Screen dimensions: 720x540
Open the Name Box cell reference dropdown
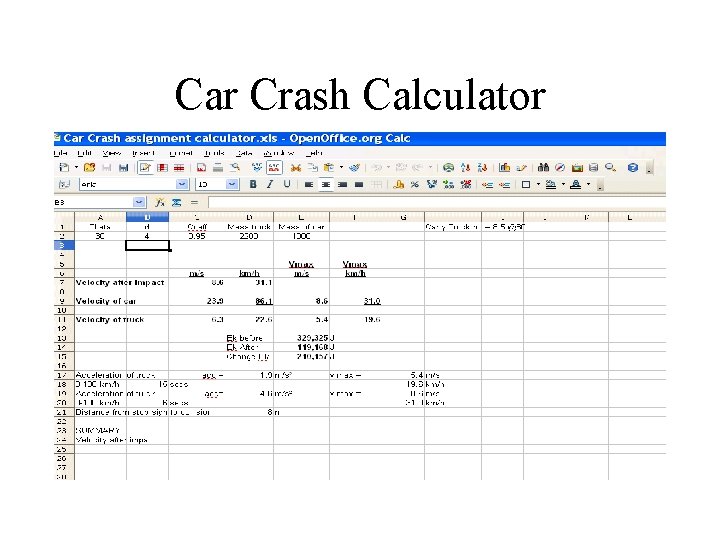pyautogui.click(x=139, y=202)
